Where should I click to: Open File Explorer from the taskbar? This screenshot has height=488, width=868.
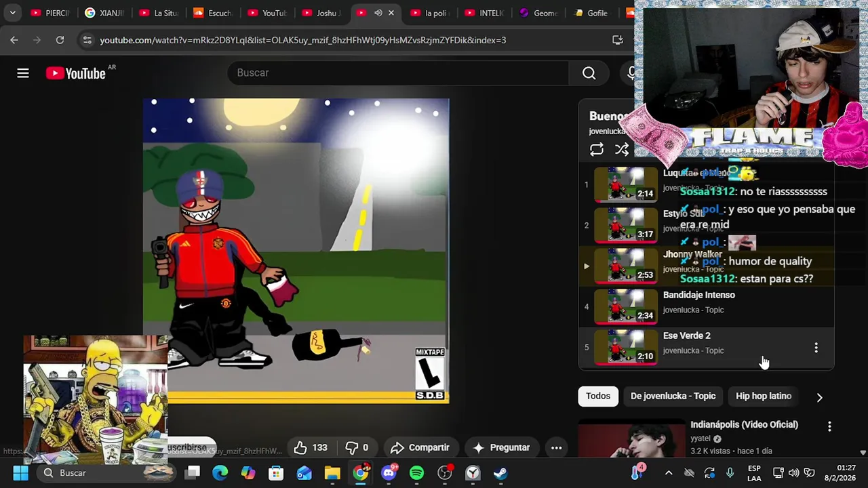point(332,473)
